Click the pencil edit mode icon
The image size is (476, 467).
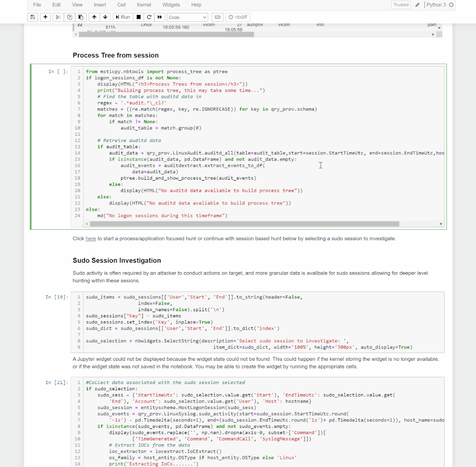coord(418,5)
